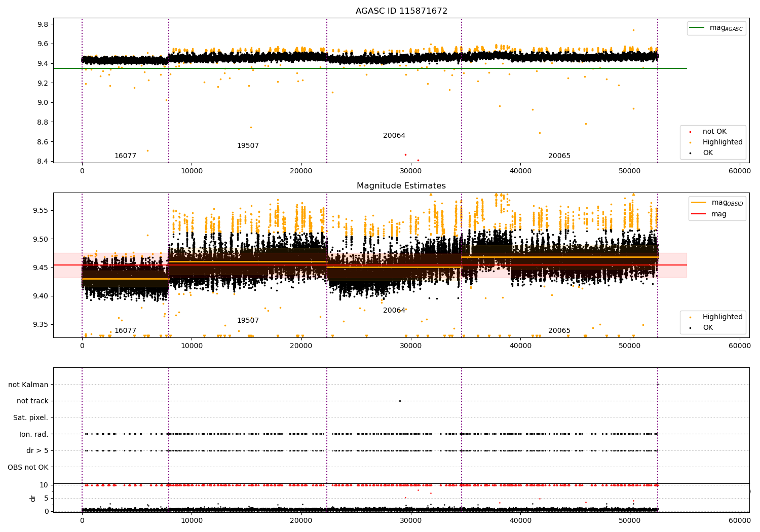Click the rotated "dr" y-axis label
760x532 pixels.
[x=33, y=498]
